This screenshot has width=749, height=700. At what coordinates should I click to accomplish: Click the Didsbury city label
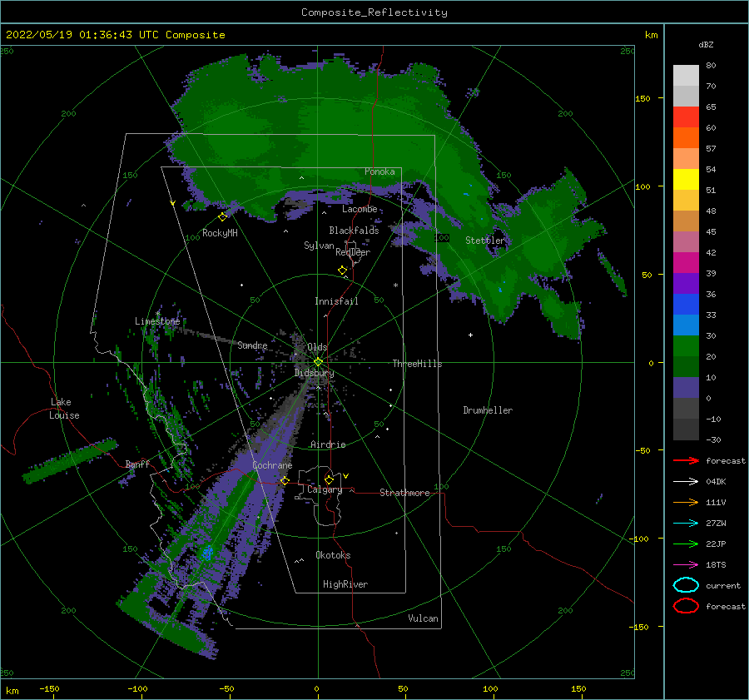pyautogui.click(x=315, y=373)
